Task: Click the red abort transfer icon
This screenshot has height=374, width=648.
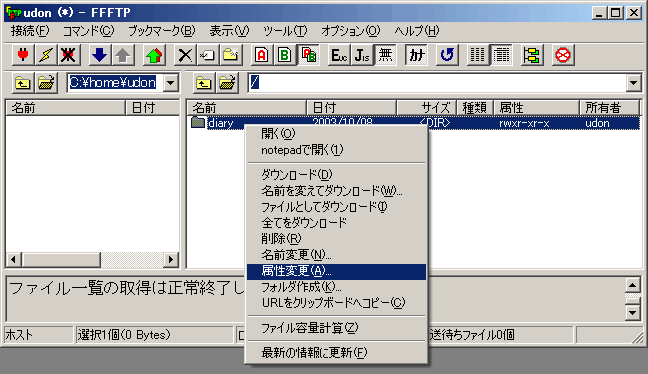Action: click(x=563, y=55)
